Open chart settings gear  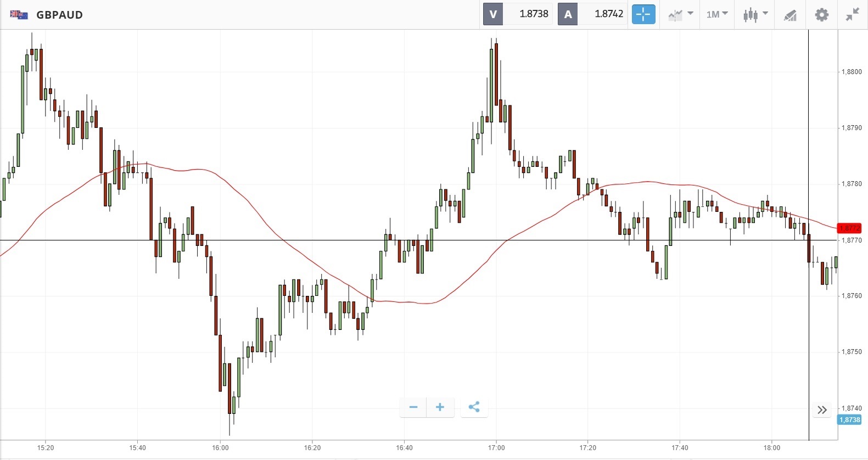tap(821, 15)
